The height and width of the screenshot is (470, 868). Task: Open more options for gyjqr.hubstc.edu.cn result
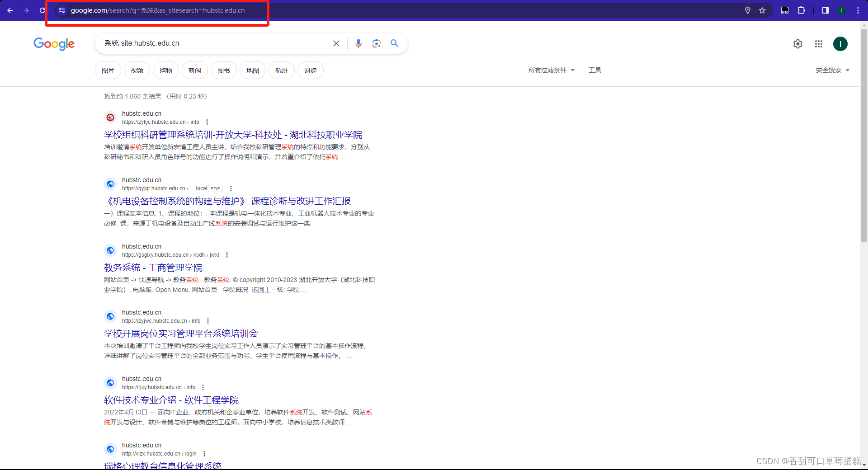[x=231, y=188]
